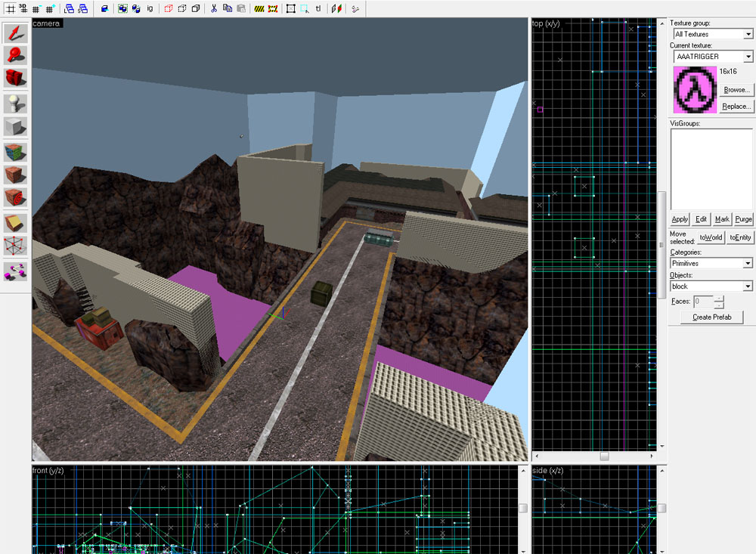This screenshot has height=554, width=756.
Task: Click the toWorld button
Action: (711, 237)
